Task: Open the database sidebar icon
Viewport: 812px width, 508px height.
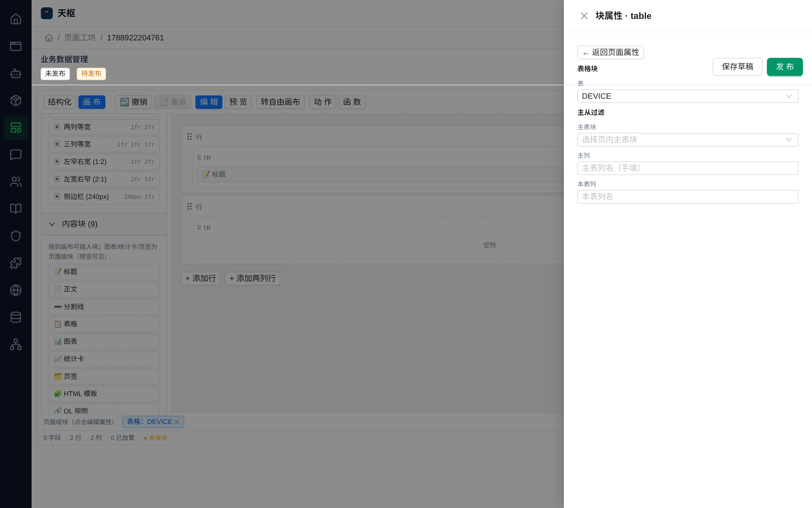Action: pos(16,317)
